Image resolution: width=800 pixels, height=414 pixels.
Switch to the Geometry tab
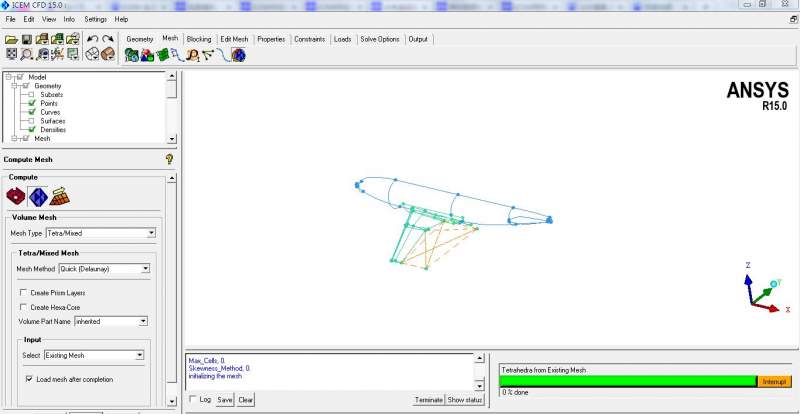click(140, 39)
